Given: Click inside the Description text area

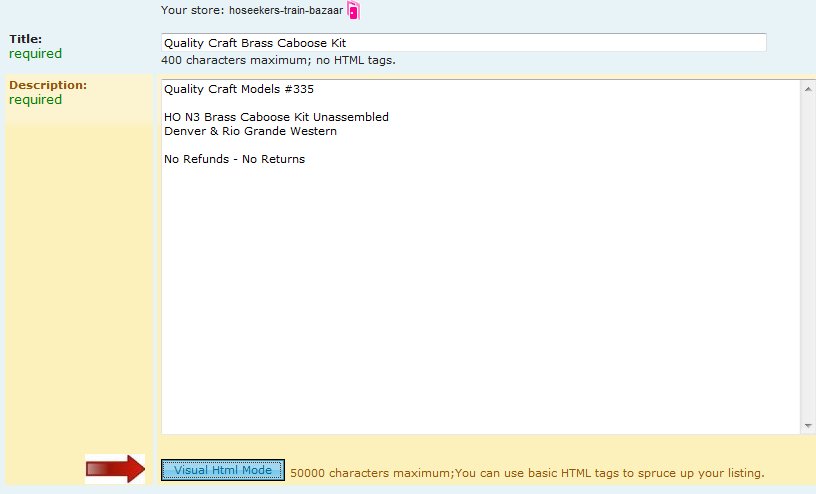Looking at the screenshot, I should coord(480,257).
